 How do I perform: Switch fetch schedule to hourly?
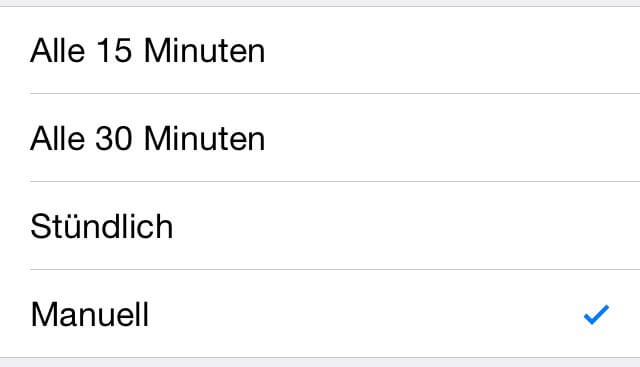pos(320,226)
